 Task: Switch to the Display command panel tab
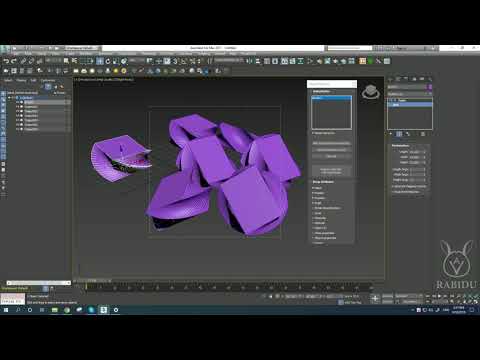pos(422,79)
